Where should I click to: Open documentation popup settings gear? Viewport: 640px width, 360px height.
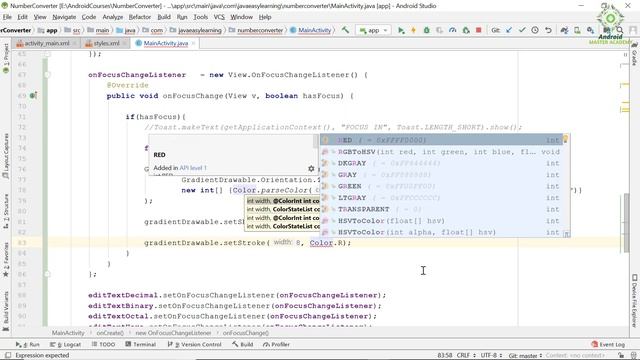[311, 168]
